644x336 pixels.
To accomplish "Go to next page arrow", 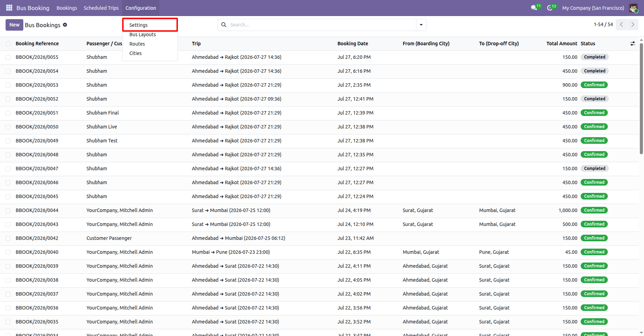I will point(633,25).
